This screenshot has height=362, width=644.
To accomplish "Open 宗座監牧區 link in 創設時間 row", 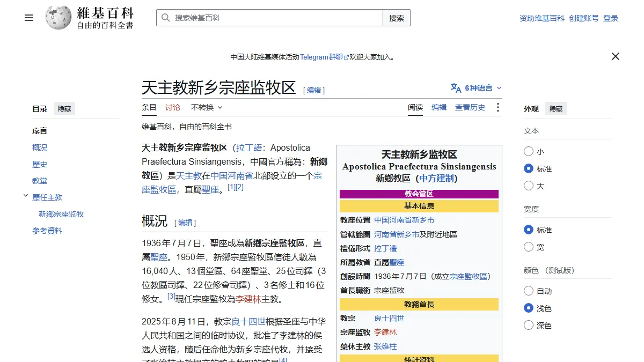I will point(468,276).
